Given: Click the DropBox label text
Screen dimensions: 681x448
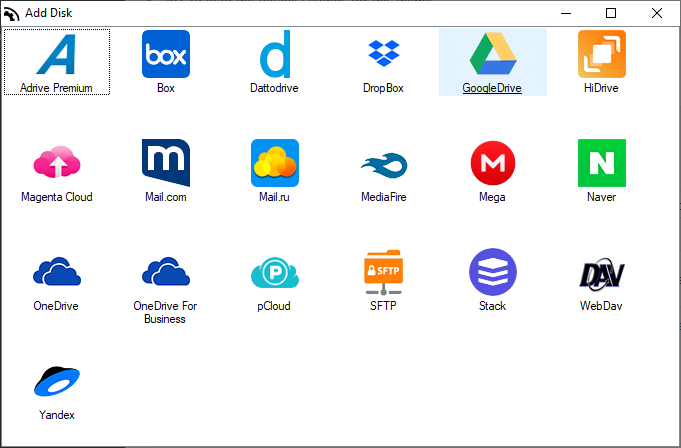Looking at the screenshot, I should [x=383, y=88].
